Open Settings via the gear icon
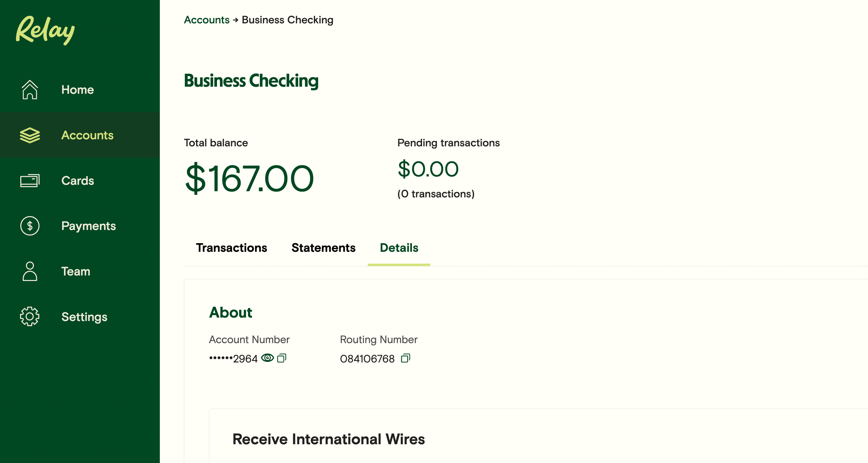 (x=30, y=317)
